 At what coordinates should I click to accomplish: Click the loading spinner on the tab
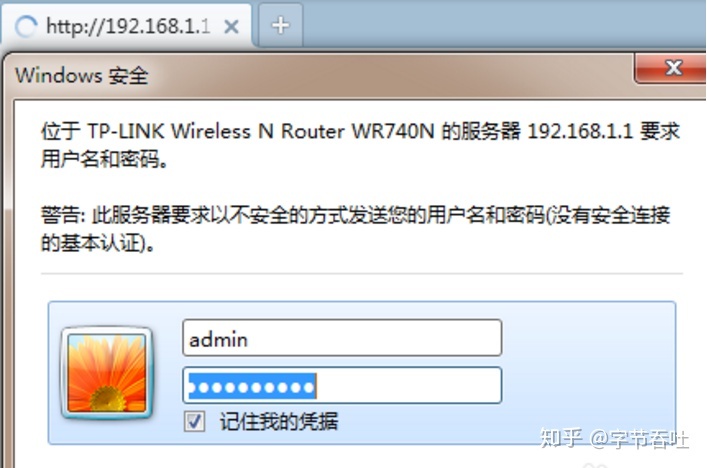(x=25, y=27)
